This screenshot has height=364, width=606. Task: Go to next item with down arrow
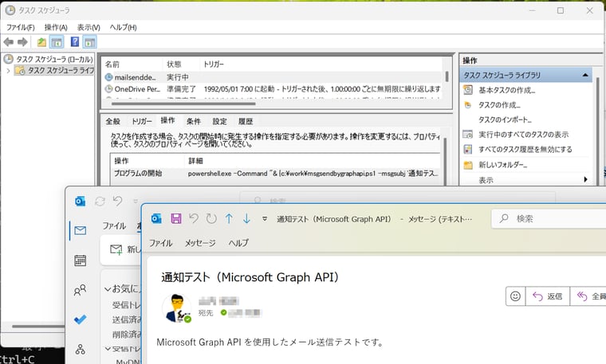click(246, 219)
